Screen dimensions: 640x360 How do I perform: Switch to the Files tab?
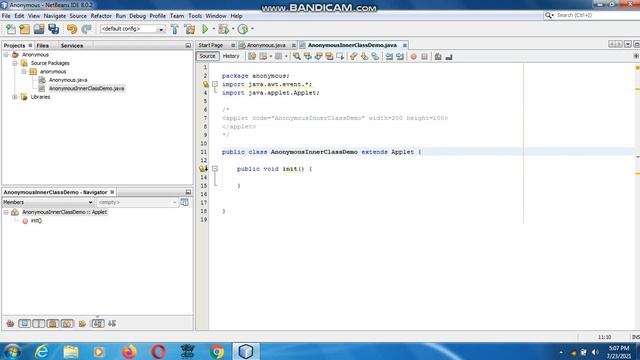coord(42,46)
